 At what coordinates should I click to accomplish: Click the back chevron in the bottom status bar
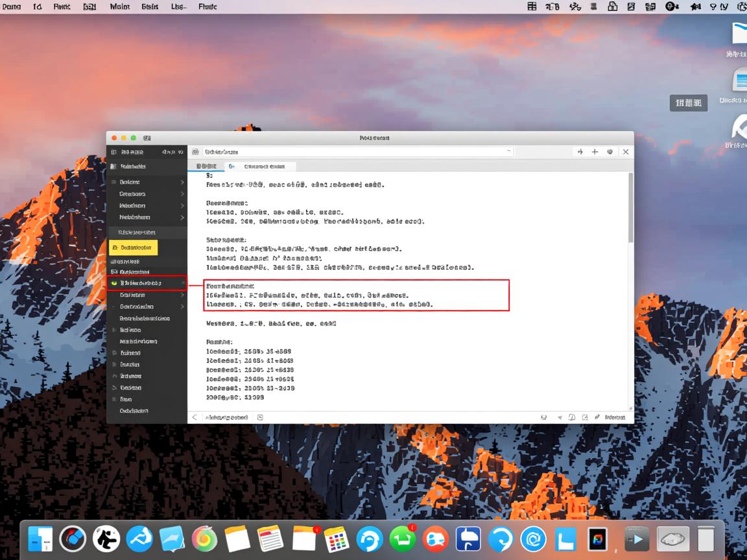coord(195,417)
